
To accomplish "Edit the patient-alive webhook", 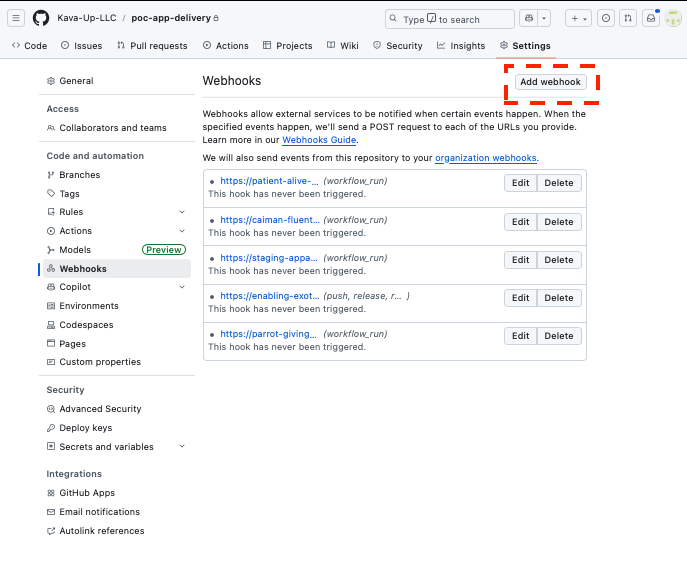I will point(520,183).
